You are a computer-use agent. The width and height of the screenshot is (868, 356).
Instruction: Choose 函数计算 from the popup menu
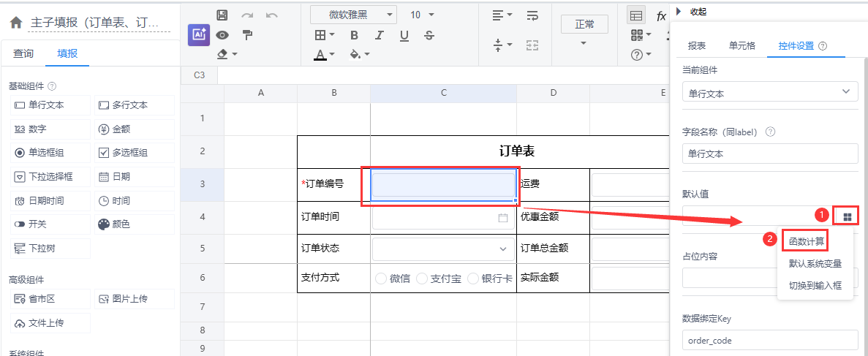click(x=805, y=241)
